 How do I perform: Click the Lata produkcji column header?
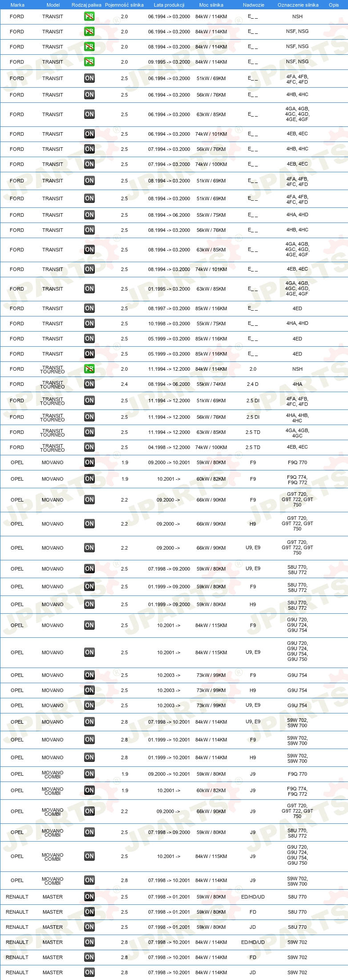[169, 5]
